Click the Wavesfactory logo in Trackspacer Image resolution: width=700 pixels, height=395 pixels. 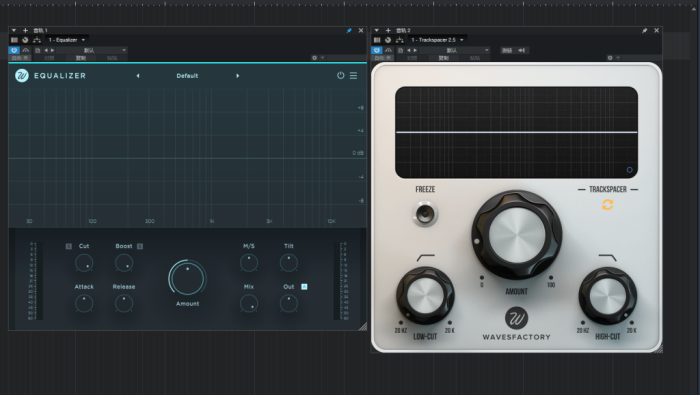(517, 318)
